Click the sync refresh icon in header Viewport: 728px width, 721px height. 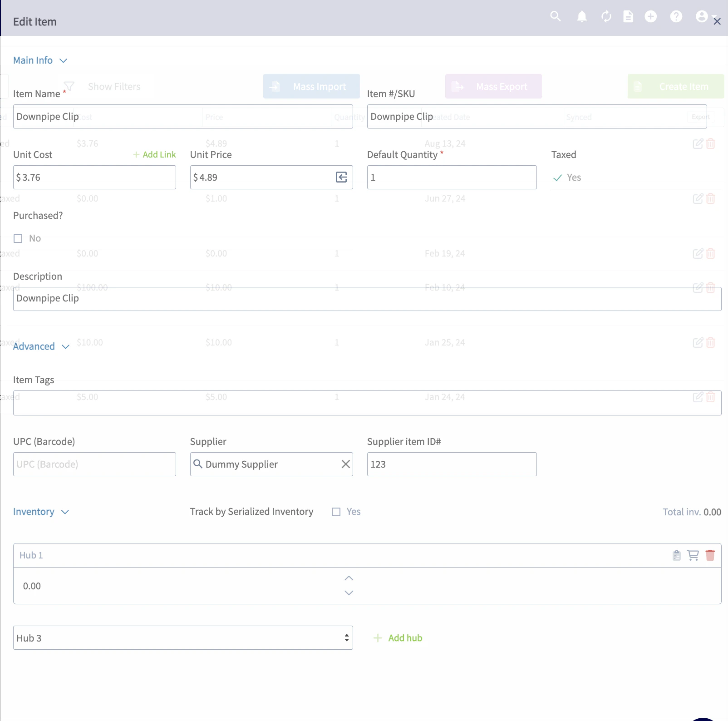606,17
